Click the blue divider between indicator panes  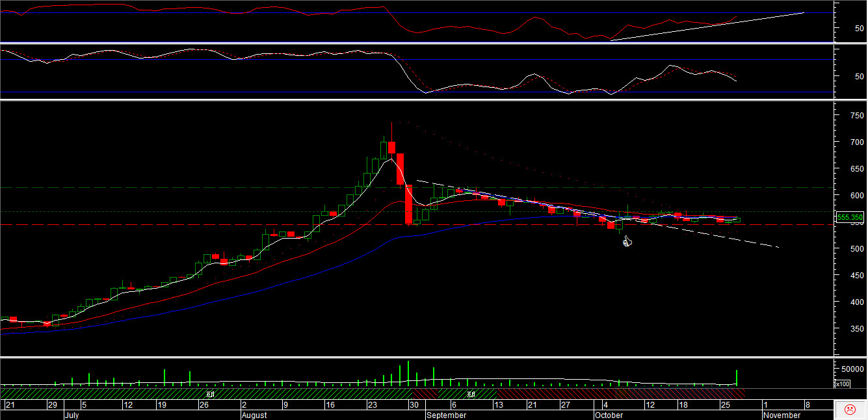(429, 43)
